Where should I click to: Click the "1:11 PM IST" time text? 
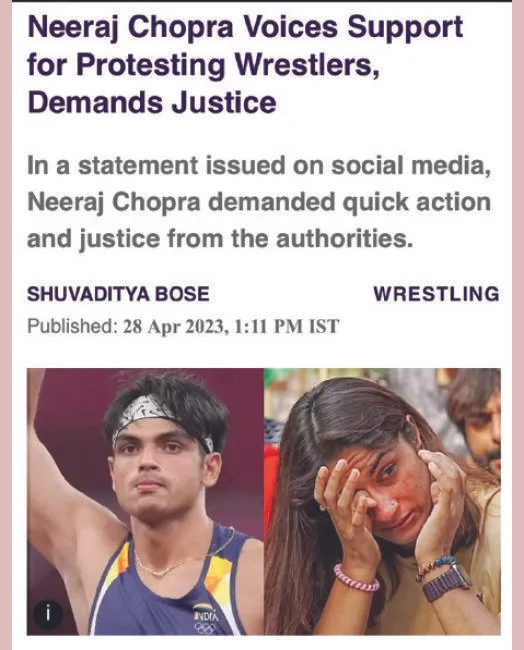point(286,326)
